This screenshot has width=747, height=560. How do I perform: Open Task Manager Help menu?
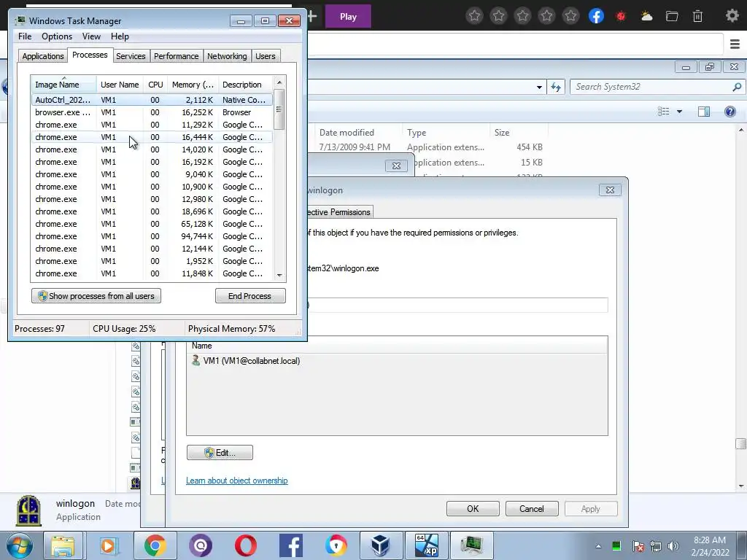click(x=120, y=36)
